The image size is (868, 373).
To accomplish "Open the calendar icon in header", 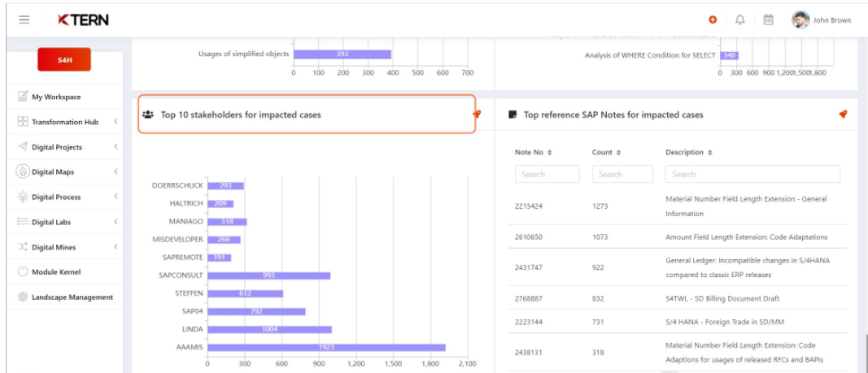I will point(768,20).
